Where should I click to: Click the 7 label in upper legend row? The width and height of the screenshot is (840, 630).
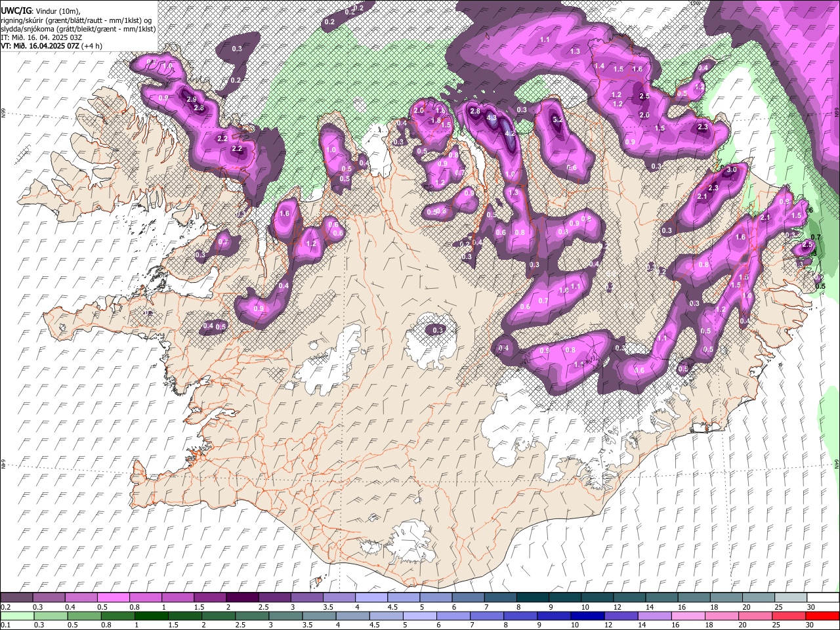click(486, 607)
